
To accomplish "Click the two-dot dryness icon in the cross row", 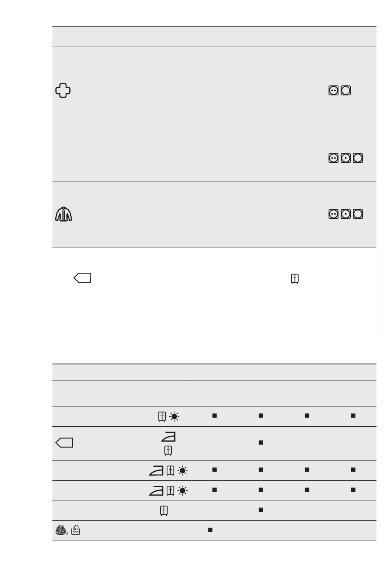I will click(x=333, y=90).
